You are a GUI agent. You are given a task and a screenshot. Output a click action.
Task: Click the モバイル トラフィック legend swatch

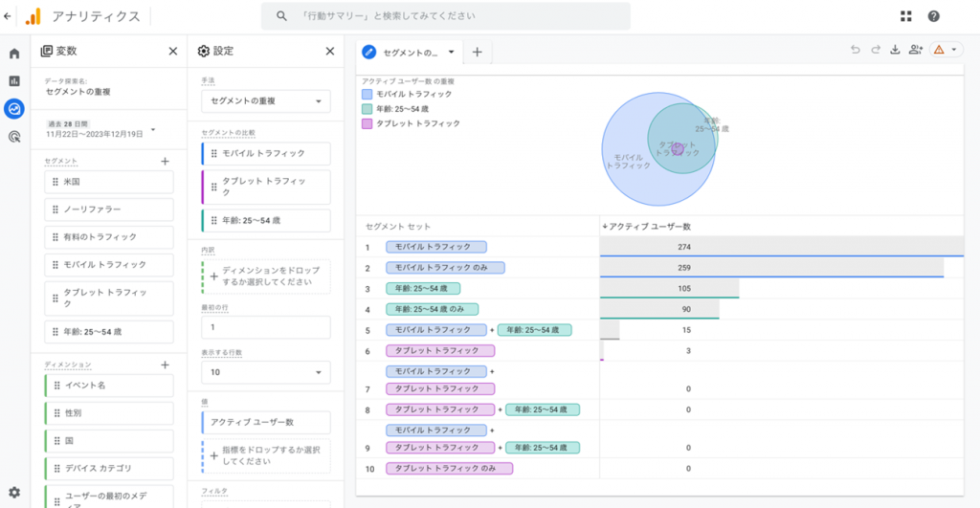point(367,94)
